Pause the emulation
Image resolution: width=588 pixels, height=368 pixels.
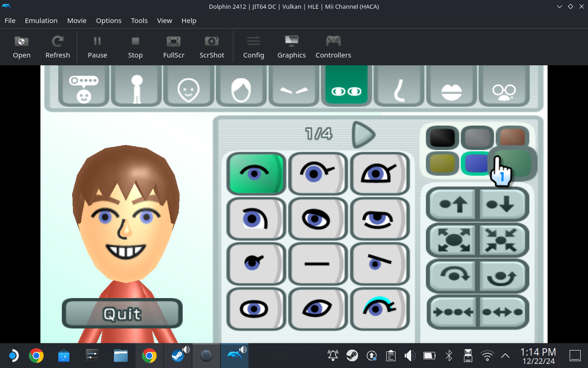click(97, 47)
